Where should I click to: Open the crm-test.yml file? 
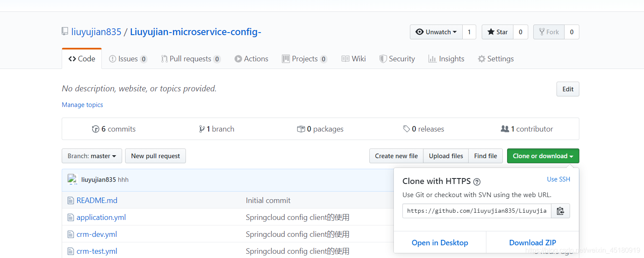point(97,251)
